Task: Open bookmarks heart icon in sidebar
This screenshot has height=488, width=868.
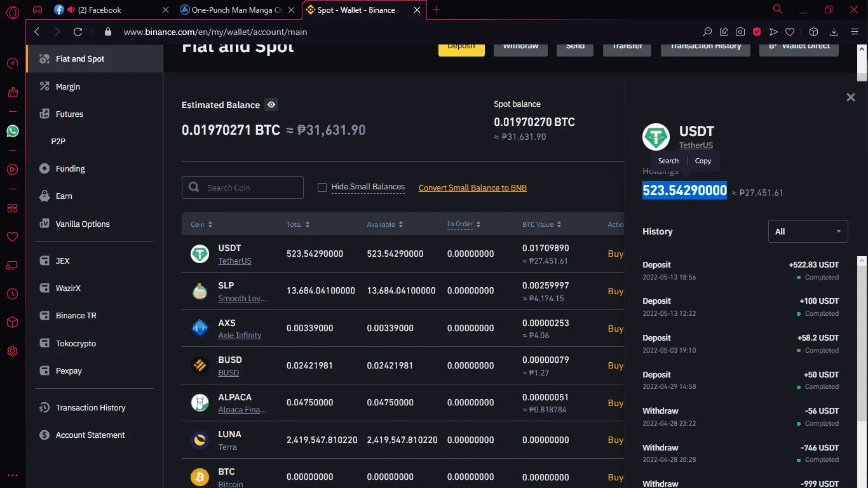Action: click(x=12, y=236)
